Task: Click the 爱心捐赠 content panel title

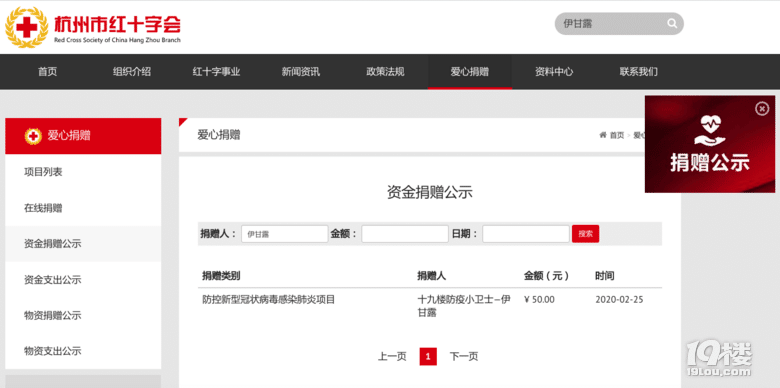Action: [219, 135]
